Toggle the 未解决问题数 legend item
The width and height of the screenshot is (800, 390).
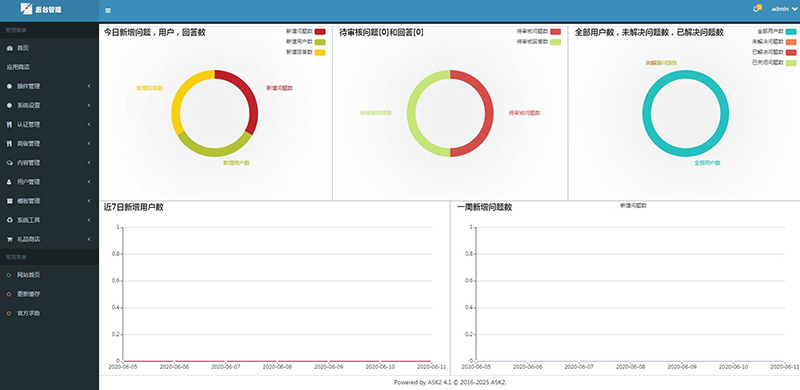tap(773, 41)
